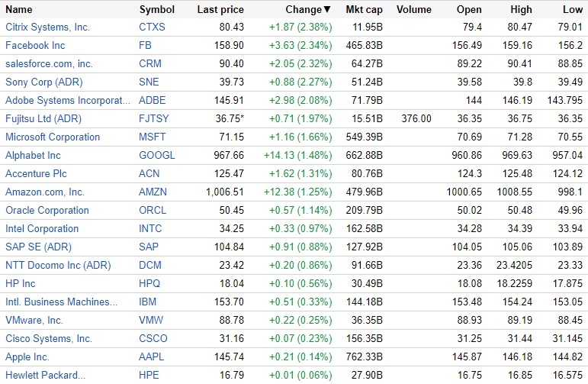
Task: Click the Fujitsu Ltd volume cell 376.00
Action: point(416,119)
